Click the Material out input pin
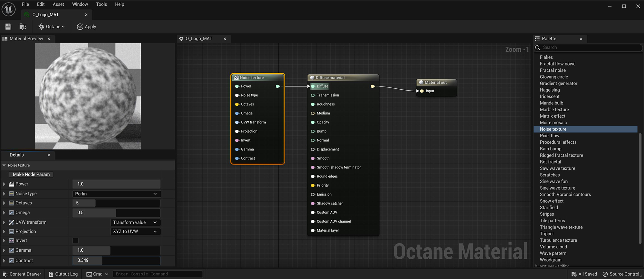Viewport: 644px width, 279px height. click(422, 91)
